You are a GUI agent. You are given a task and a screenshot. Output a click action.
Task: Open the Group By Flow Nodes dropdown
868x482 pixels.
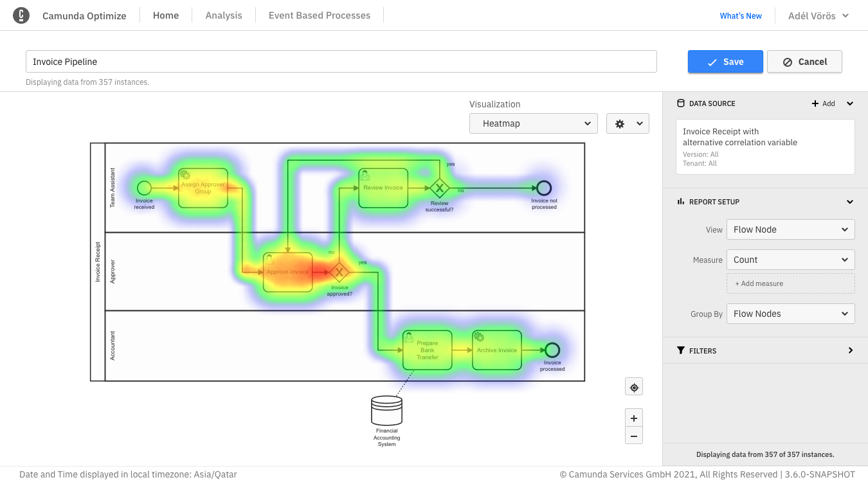(x=790, y=314)
